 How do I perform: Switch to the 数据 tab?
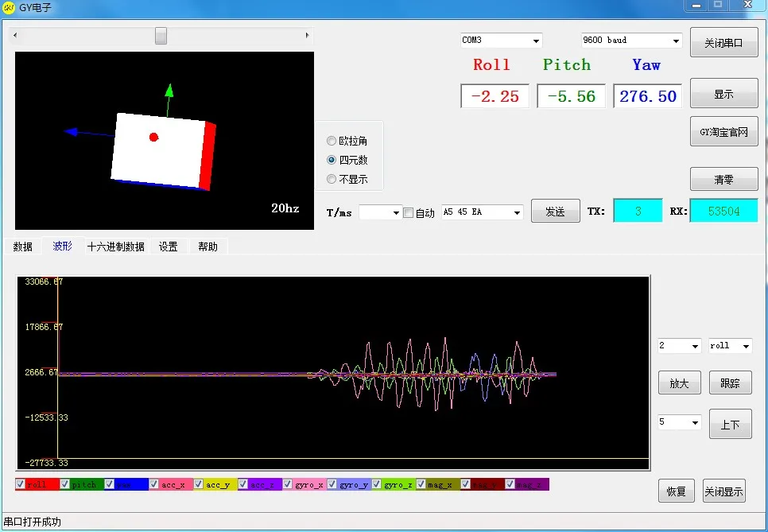[x=22, y=247]
